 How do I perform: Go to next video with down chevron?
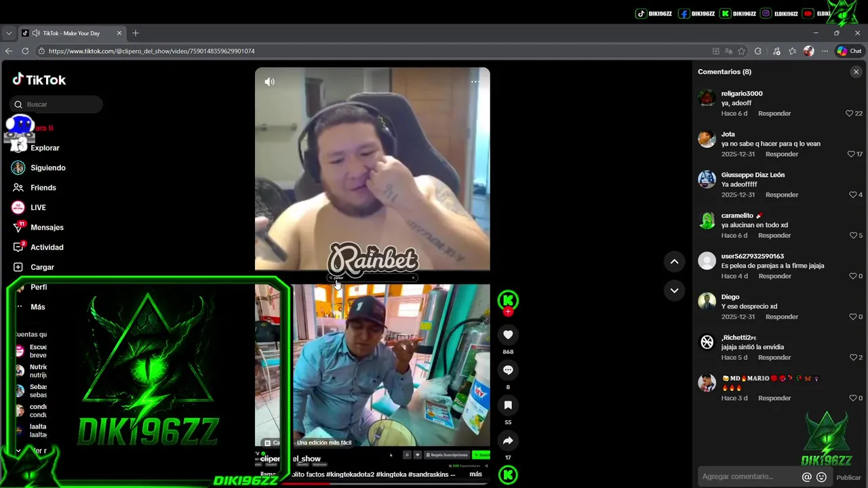click(674, 290)
